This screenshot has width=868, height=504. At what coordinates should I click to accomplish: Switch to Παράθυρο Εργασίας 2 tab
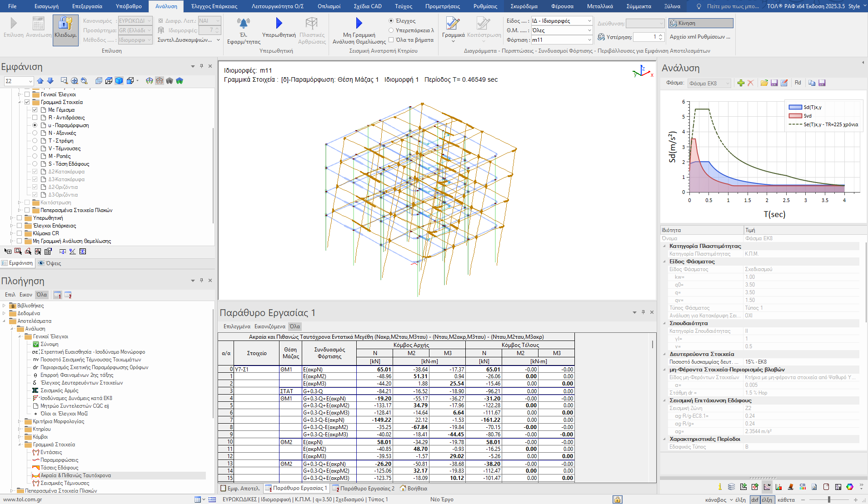(x=364, y=489)
